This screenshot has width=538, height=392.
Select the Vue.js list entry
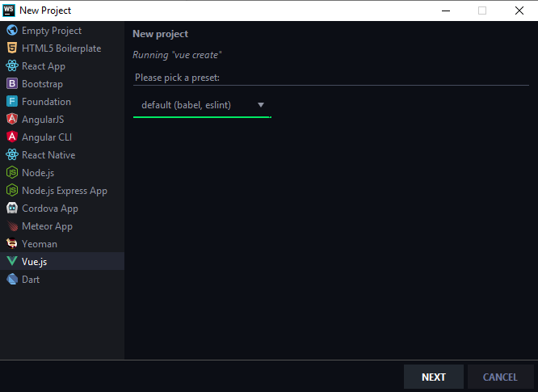tap(62, 261)
